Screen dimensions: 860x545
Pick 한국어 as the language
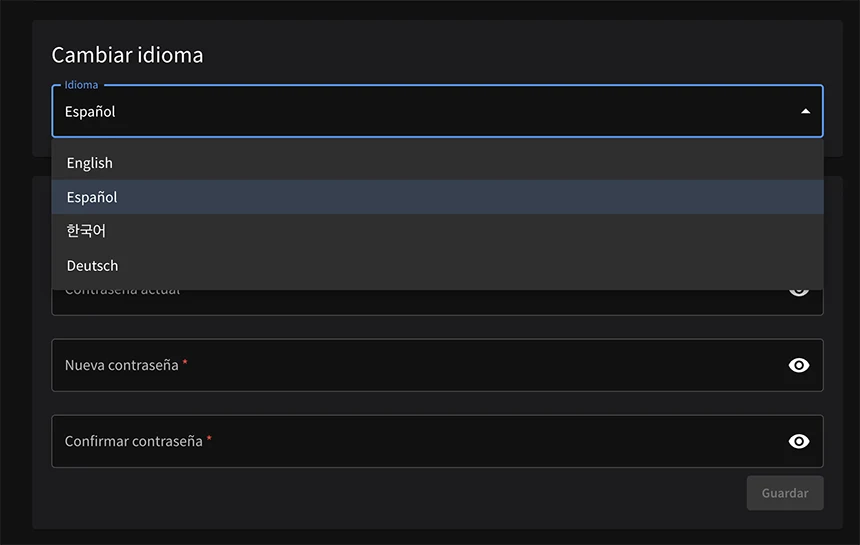click(86, 231)
